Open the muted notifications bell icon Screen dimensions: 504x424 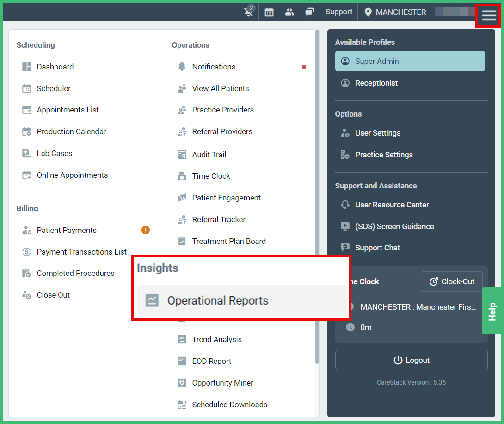(x=249, y=12)
